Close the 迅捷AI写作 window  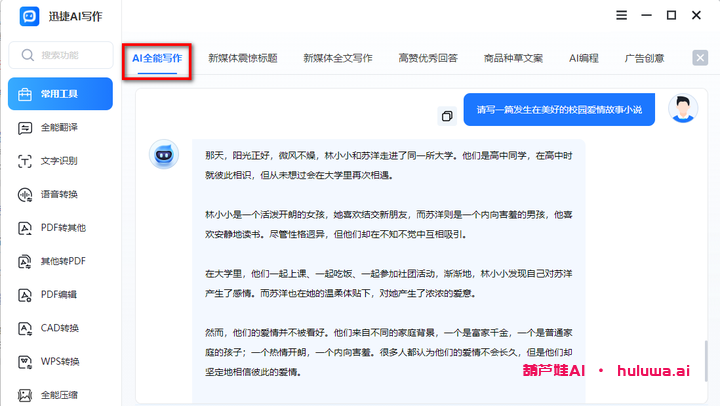696,16
